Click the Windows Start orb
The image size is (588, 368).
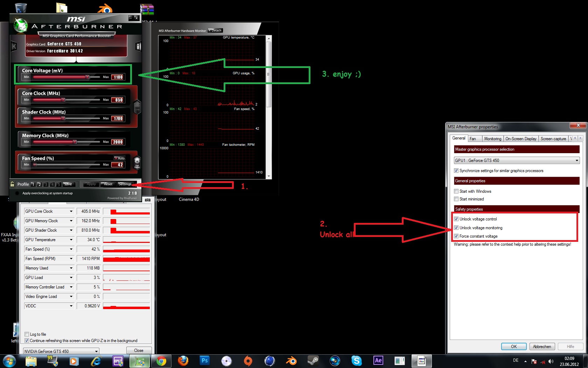(9, 361)
